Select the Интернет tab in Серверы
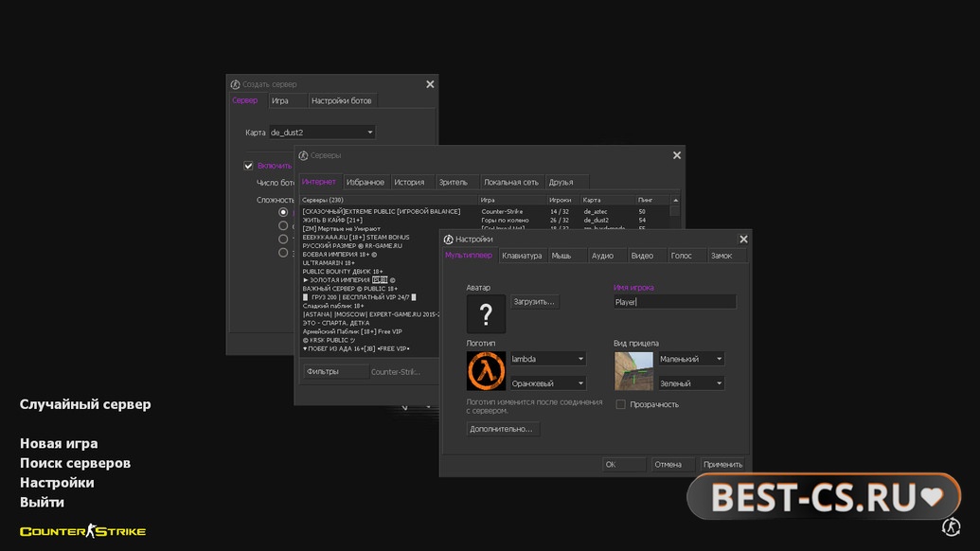980x551 pixels. (319, 182)
